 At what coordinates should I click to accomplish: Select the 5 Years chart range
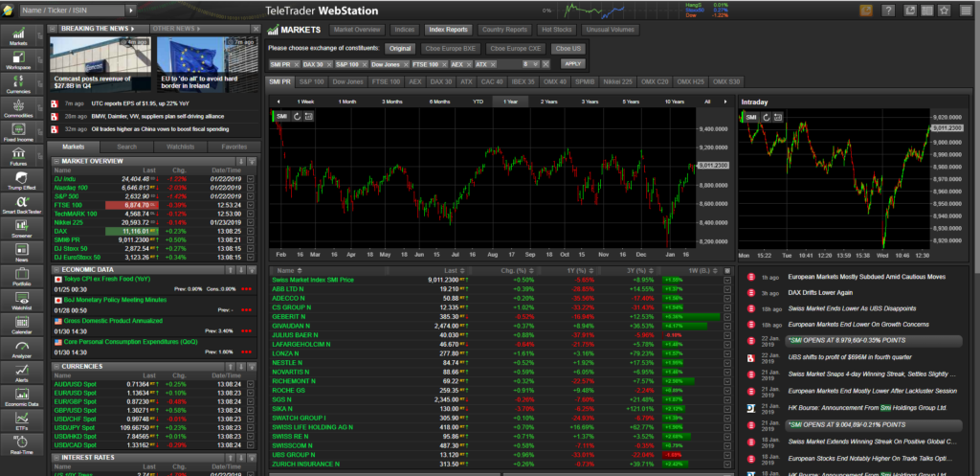631,102
